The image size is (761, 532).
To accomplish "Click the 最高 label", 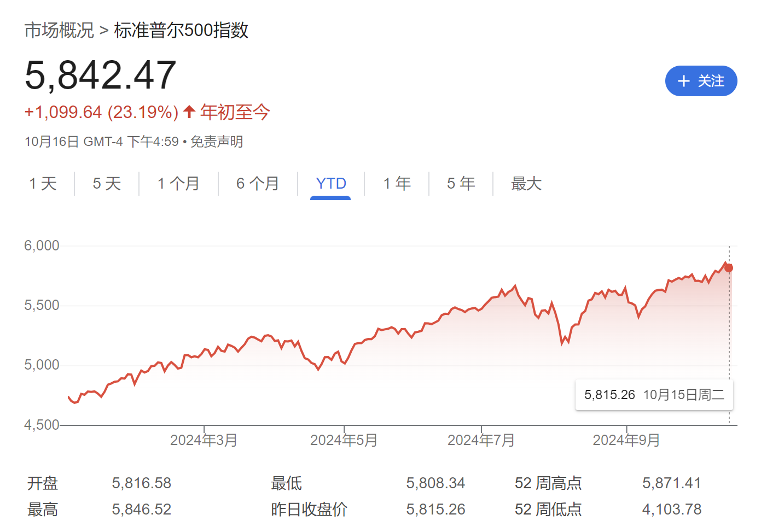I will tap(43, 510).
